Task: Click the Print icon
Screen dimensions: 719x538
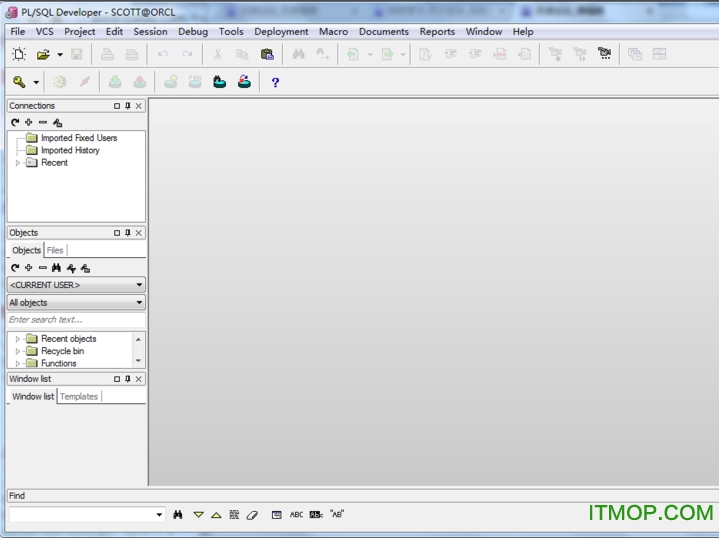Action: (x=107, y=55)
